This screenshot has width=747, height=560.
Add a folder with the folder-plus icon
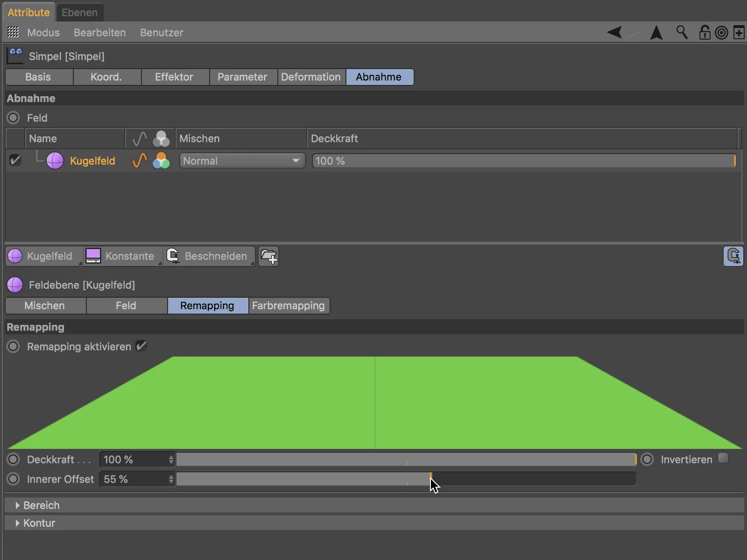(268, 256)
